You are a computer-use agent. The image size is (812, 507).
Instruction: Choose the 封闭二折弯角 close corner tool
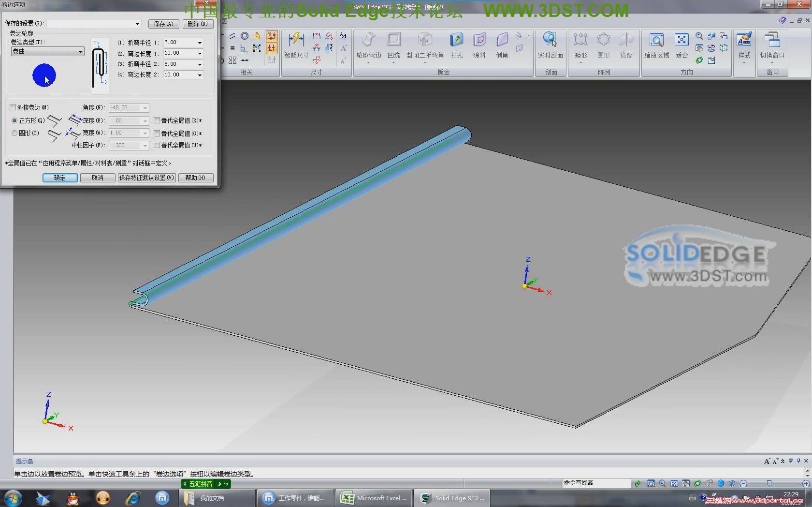(425, 45)
